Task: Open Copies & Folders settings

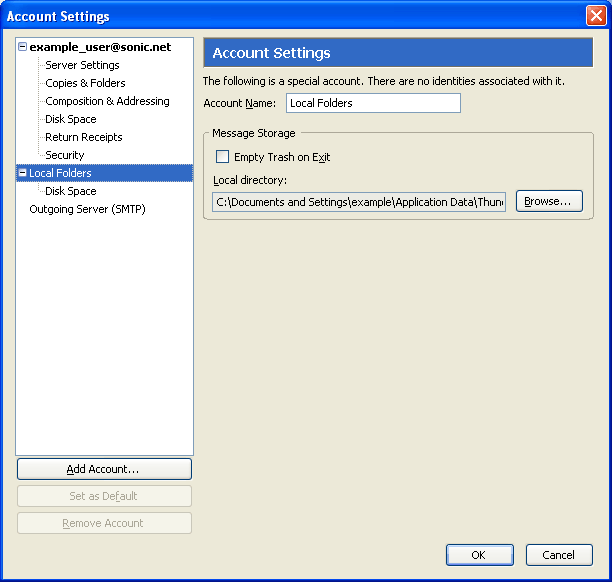Action: [85, 83]
